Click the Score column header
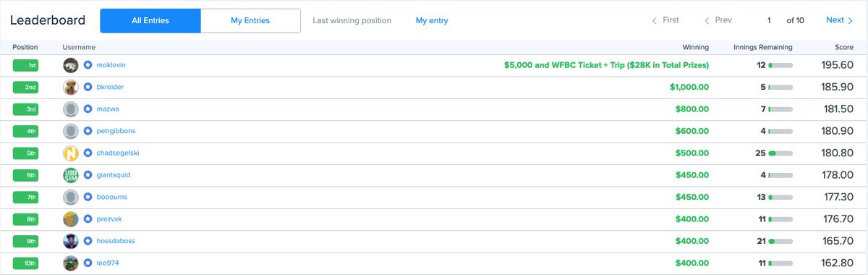 pyautogui.click(x=844, y=47)
